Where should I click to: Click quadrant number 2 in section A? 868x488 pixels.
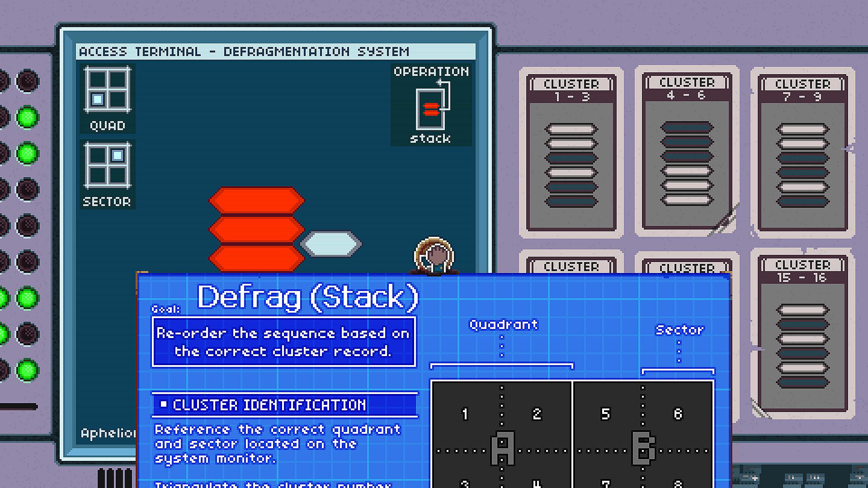coord(537,414)
